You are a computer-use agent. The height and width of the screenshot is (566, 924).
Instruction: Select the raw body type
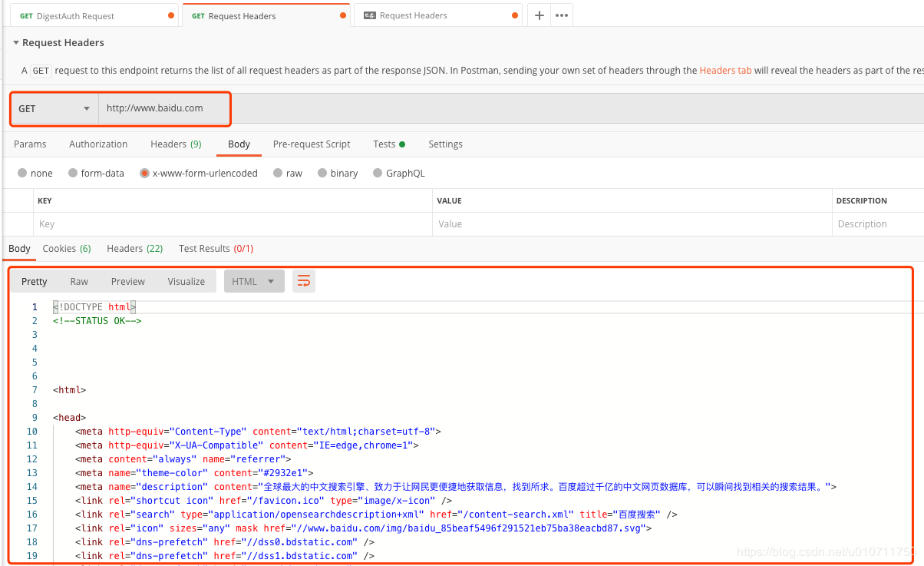[x=288, y=174]
